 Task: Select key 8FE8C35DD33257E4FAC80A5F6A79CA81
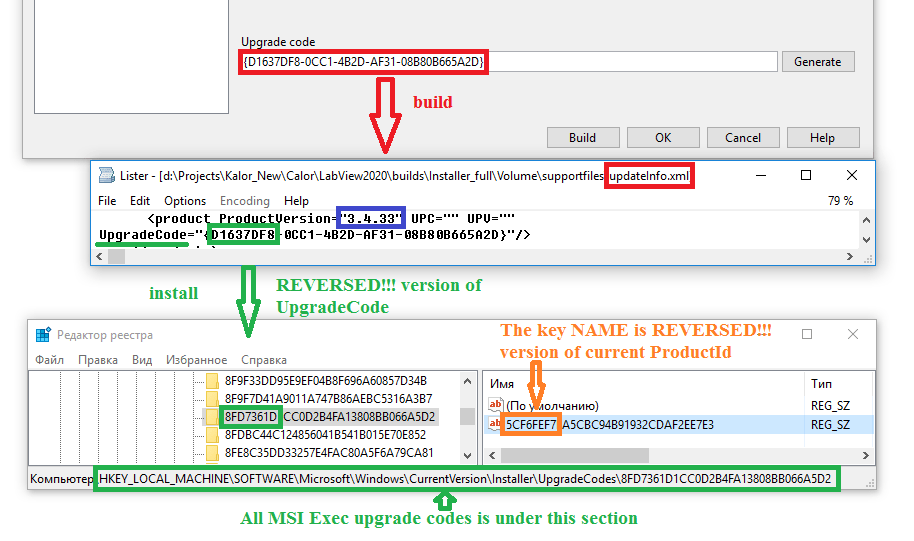[x=329, y=453]
